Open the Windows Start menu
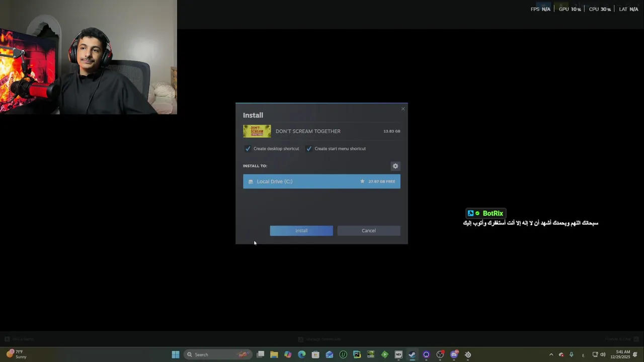 176,354
